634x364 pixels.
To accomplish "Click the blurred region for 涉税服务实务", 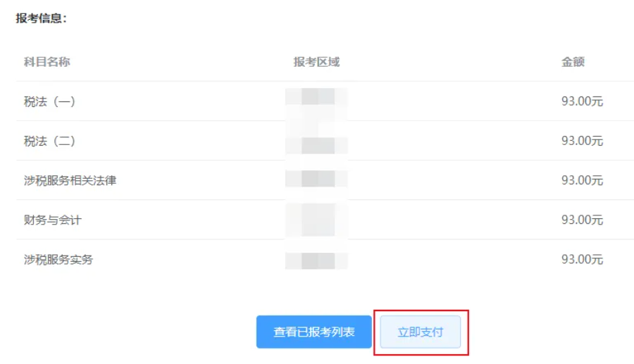I will click(x=317, y=261).
